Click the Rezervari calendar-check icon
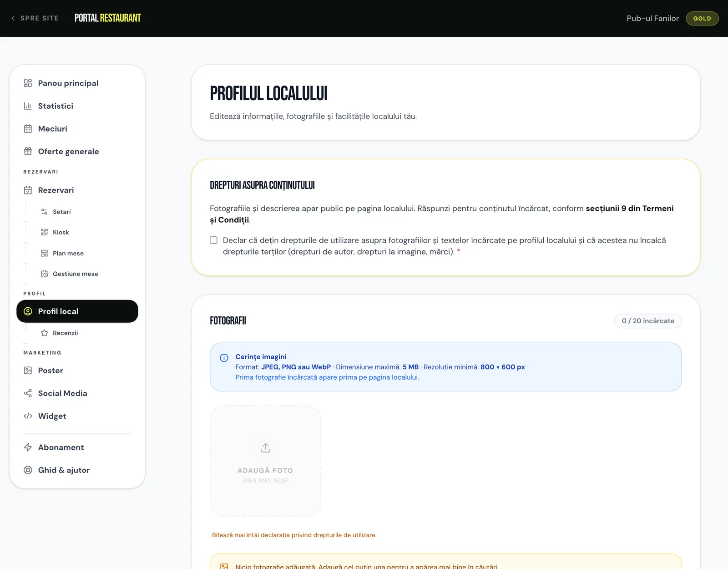Viewport: 728px width, 569px height. click(28, 190)
